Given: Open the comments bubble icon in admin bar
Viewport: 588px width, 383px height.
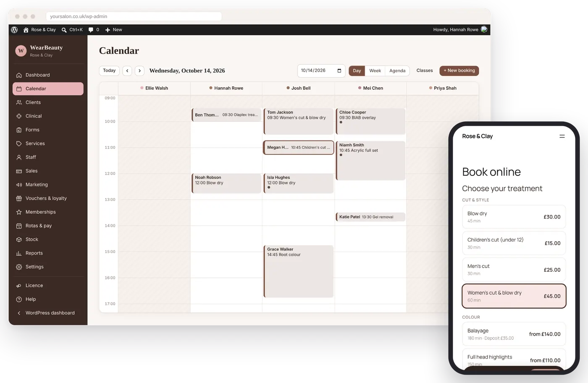Looking at the screenshot, I should pos(91,30).
